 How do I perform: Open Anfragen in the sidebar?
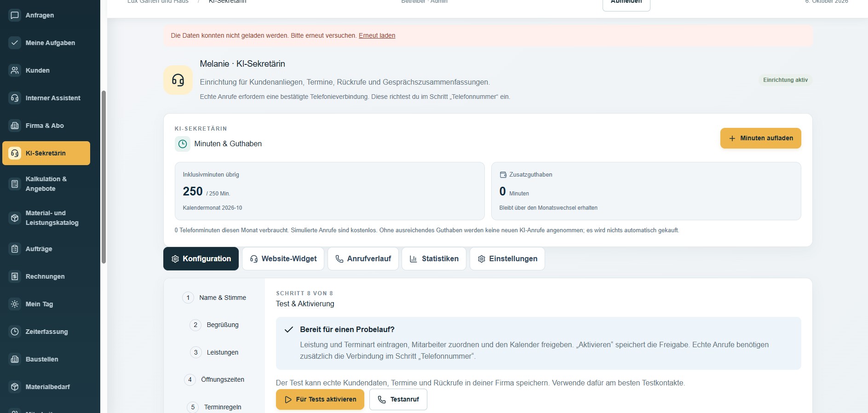point(46,15)
